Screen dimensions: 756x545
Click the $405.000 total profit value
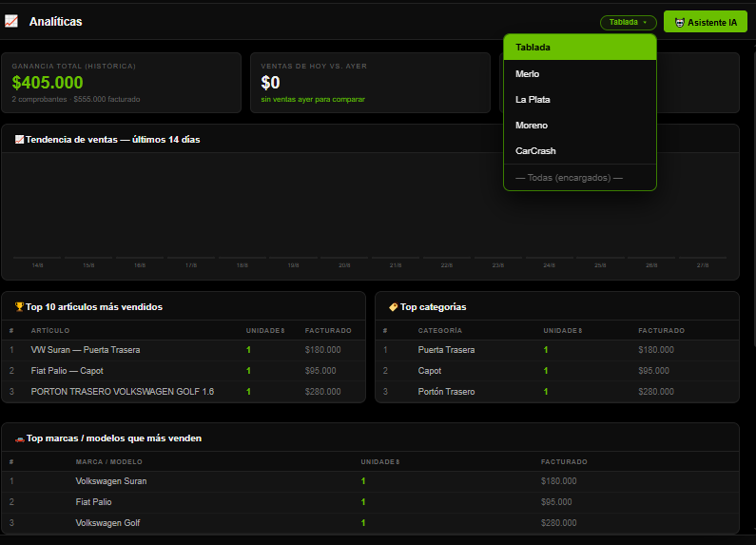[x=48, y=83]
